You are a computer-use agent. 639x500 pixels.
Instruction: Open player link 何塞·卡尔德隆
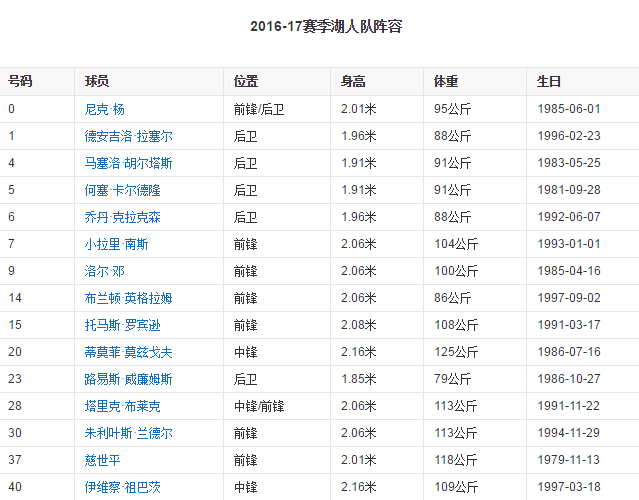click(122, 190)
